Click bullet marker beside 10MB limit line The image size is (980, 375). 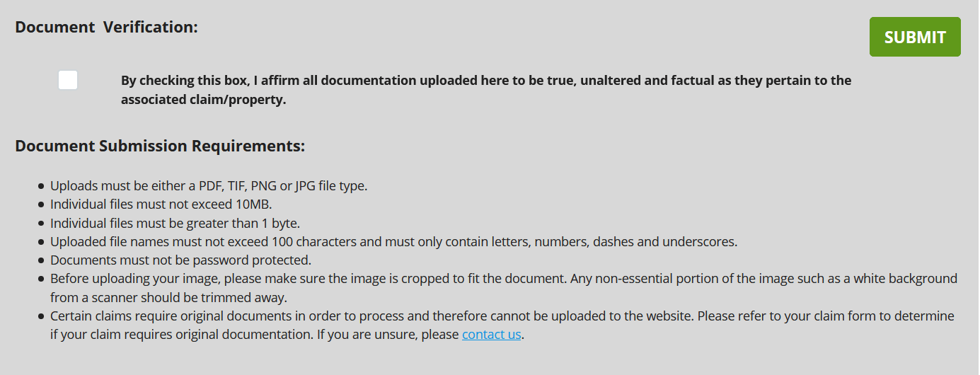41,205
